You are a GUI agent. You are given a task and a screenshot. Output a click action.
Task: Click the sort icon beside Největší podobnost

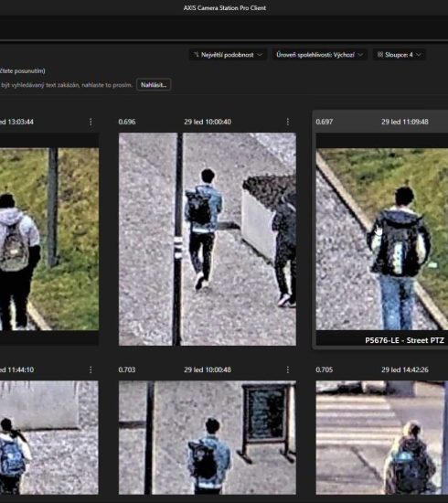click(x=196, y=55)
